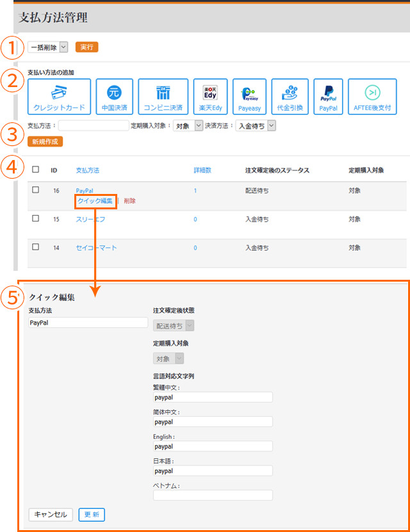Add the Payeasy payment method
The width and height of the screenshot is (410, 532).
pyautogui.click(x=249, y=97)
